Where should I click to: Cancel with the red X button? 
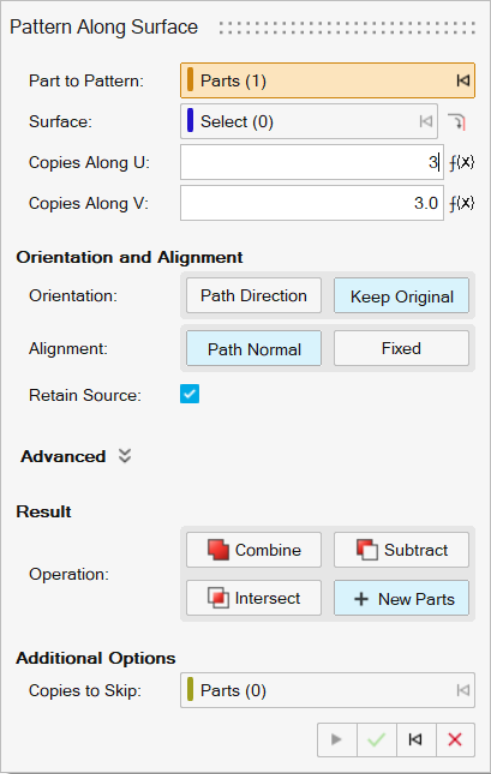click(x=455, y=739)
